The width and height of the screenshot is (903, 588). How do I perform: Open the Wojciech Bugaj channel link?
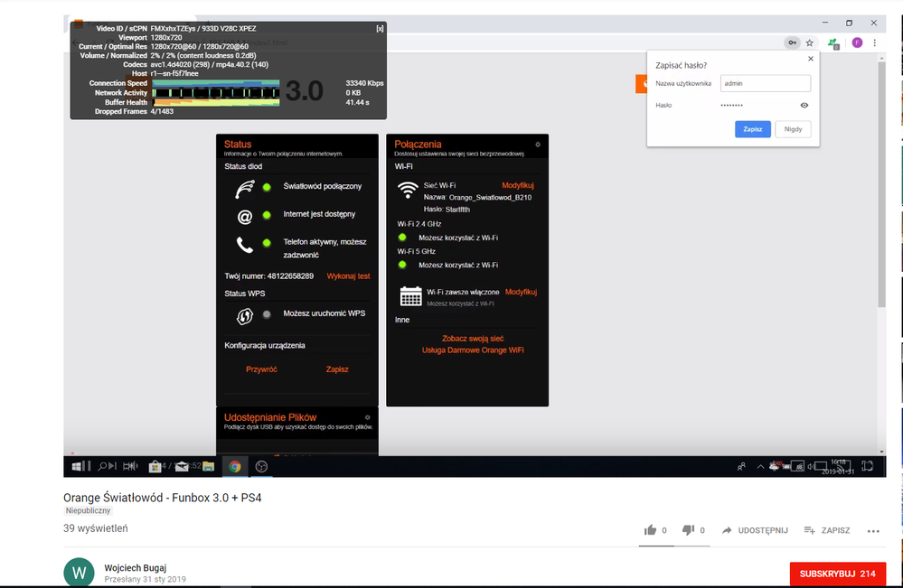point(136,568)
